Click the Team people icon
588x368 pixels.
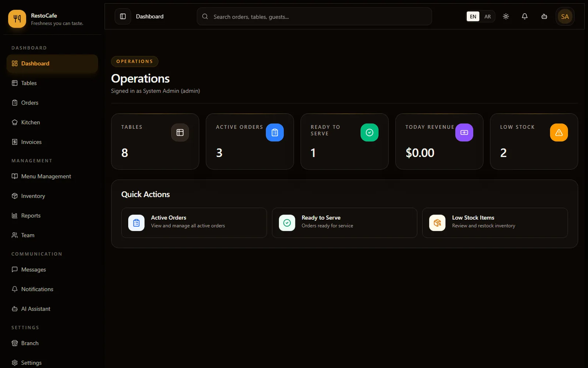(15, 235)
